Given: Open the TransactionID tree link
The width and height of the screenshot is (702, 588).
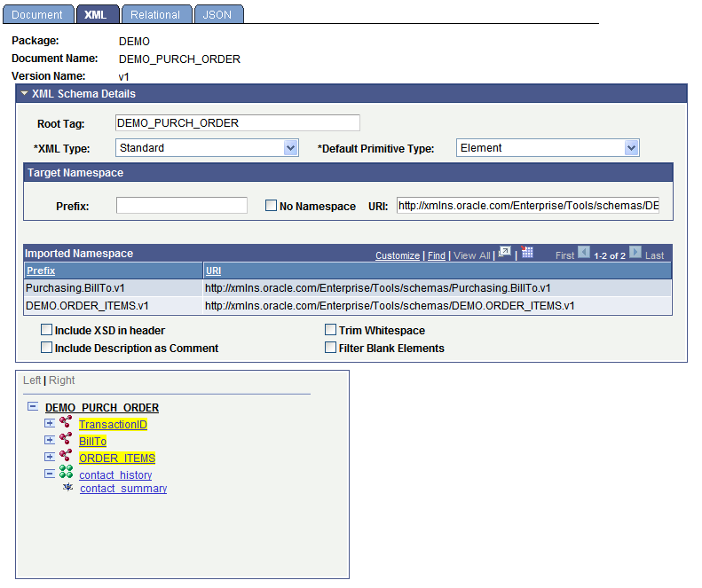Looking at the screenshot, I should (113, 424).
